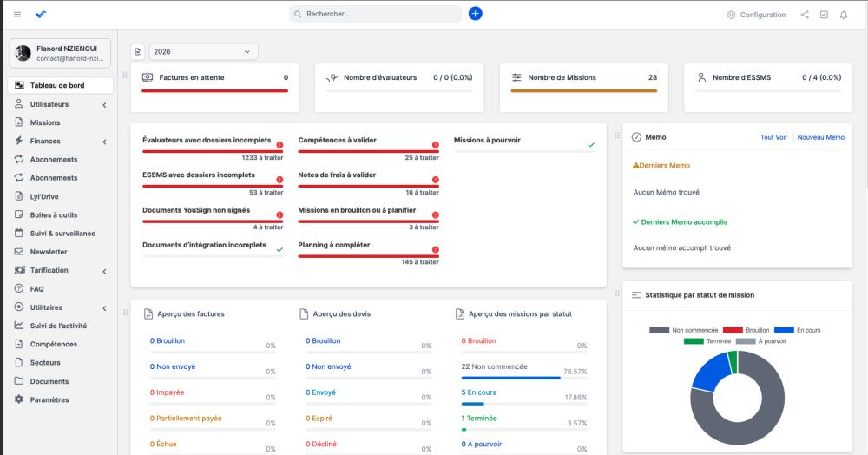
Task: Click the document icon beside the year selector
Action: pos(137,52)
